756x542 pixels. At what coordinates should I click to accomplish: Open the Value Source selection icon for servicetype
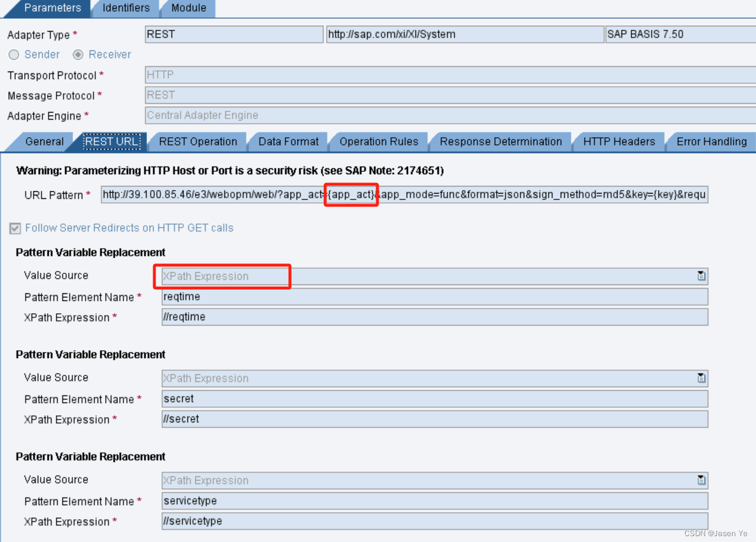(702, 480)
